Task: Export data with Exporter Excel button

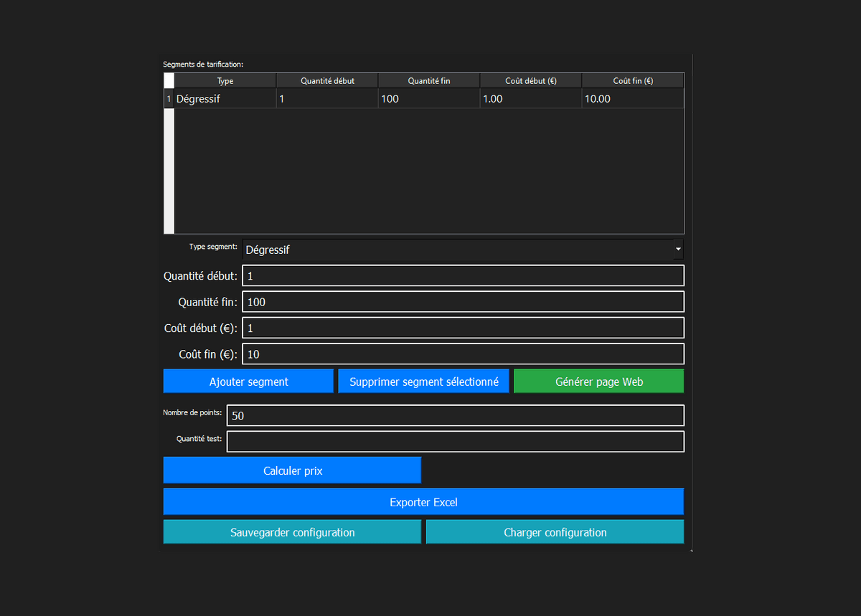Action: (423, 502)
